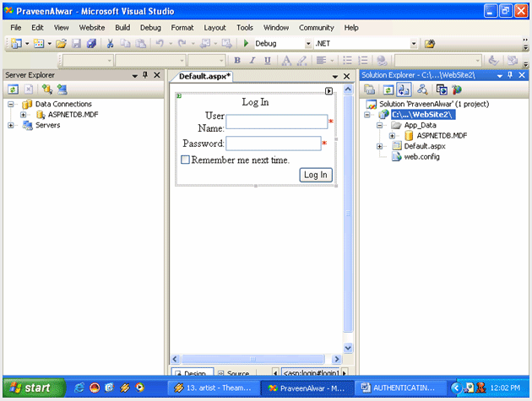The height and width of the screenshot is (401, 532).
Task: Open the File menu
Action: [x=15, y=28]
